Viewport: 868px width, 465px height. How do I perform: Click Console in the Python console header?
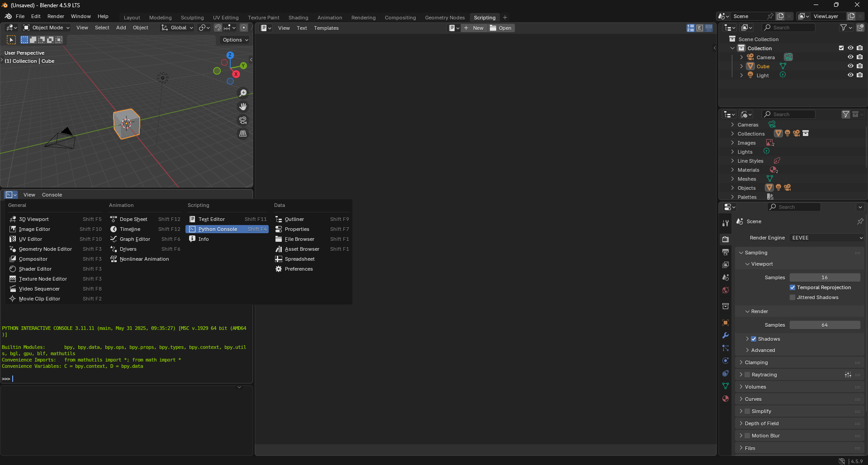(x=52, y=195)
